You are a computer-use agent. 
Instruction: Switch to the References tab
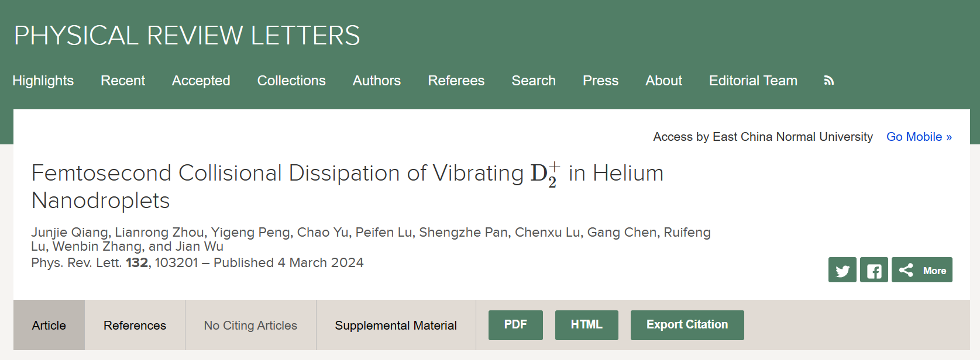click(x=135, y=326)
